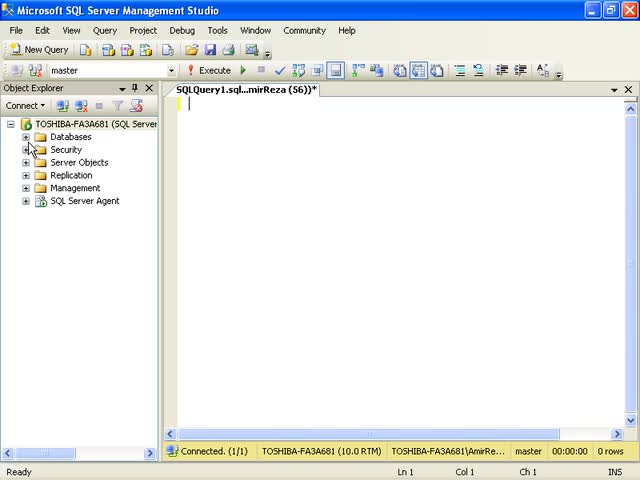Expand the SQL Server Agent node
The width and height of the screenshot is (640, 480).
click(x=26, y=201)
